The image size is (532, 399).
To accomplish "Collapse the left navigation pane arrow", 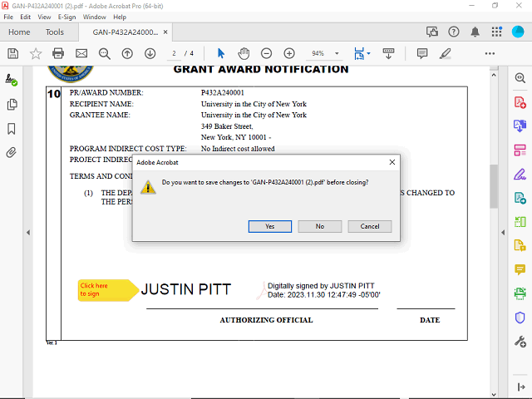I will point(28,233).
